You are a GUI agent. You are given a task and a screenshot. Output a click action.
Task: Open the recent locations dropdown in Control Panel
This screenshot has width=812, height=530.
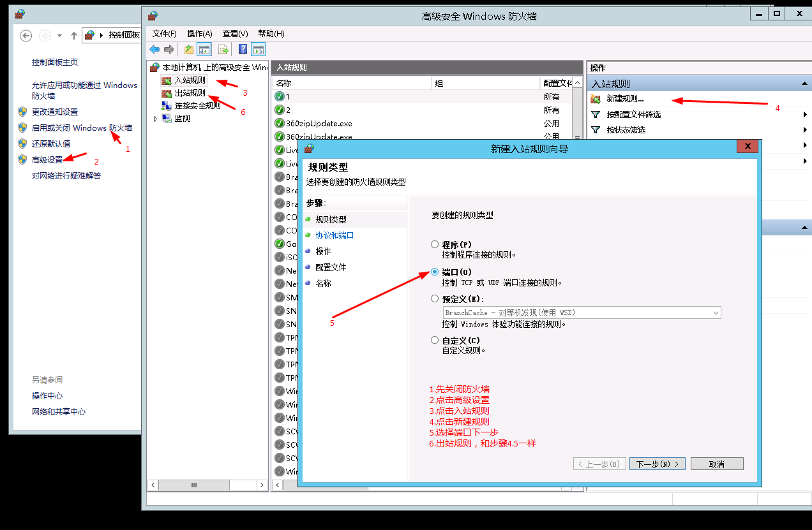59,36
